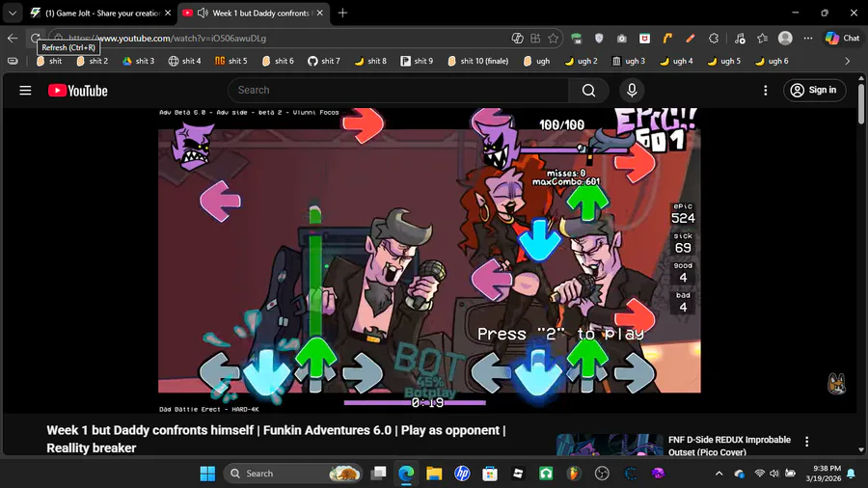Start voice search with the microphone icon

(632, 91)
